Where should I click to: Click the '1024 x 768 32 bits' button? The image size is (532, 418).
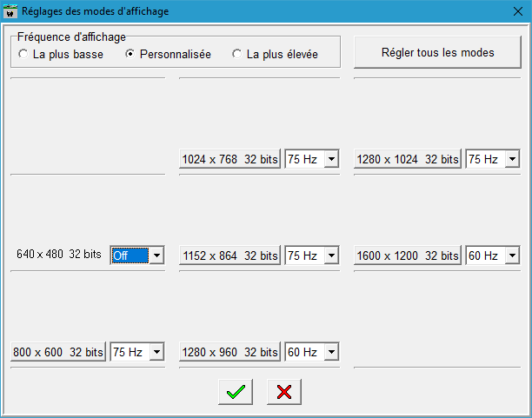click(x=230, y=160)
